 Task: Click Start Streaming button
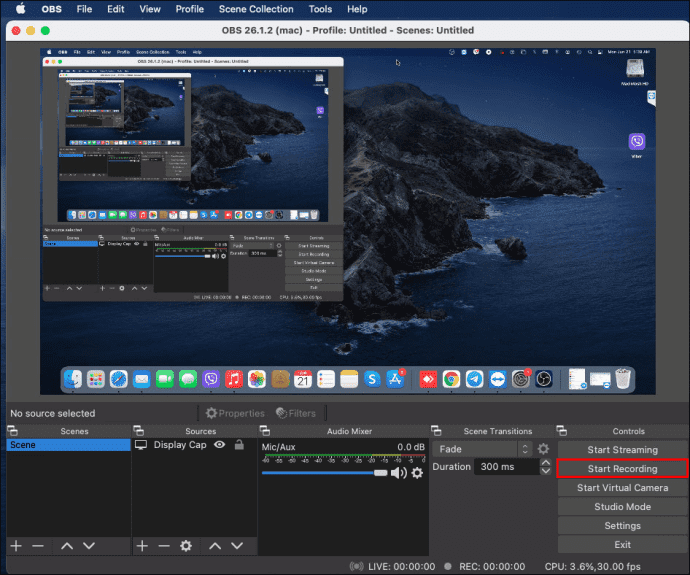click(x=622, y=450)
